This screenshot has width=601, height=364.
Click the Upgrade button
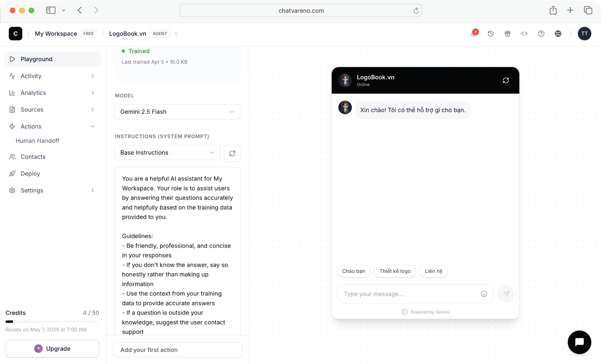pos(52,348)
